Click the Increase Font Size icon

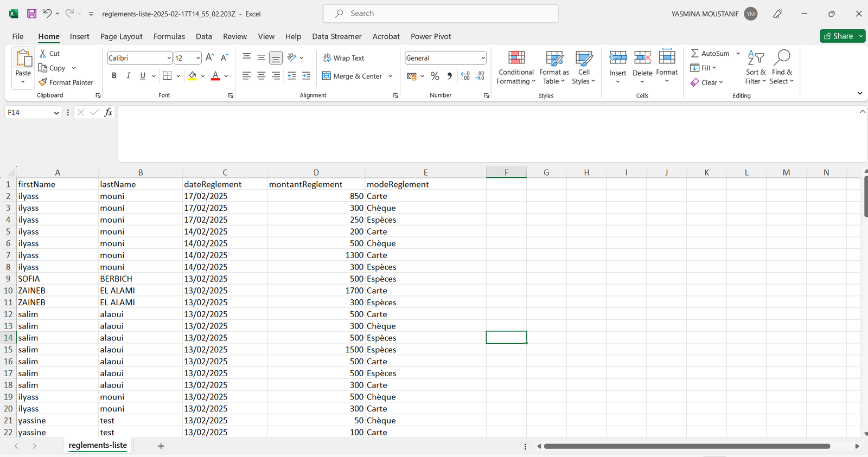tap(210, 57)
